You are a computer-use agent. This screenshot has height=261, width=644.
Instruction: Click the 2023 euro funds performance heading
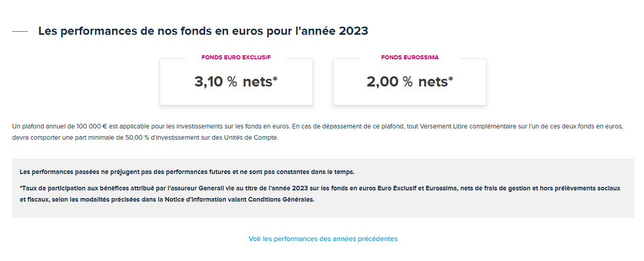pos(203,31)
